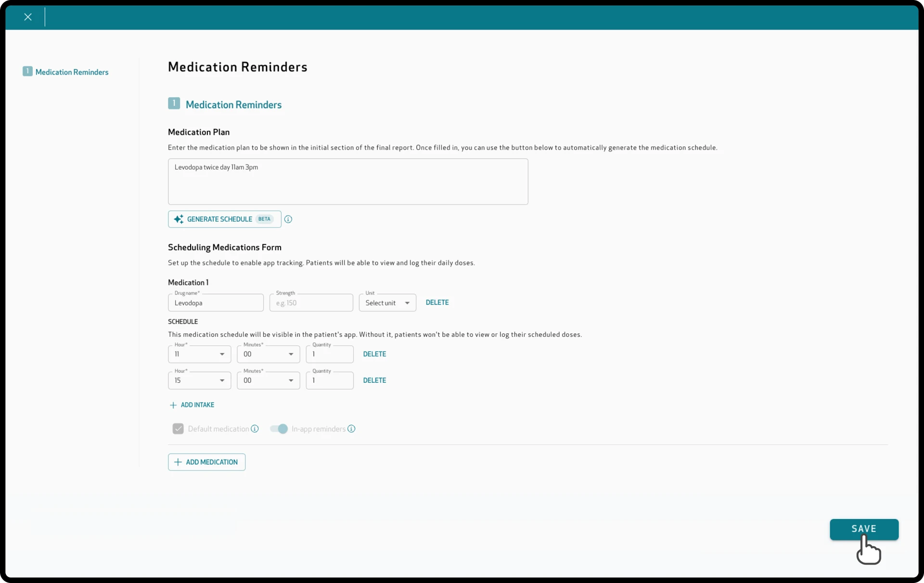This screenshot has height=583, width=924.
Task: Click the sparkle icon on Generate Schedule
Action: (x=179, y=219)
